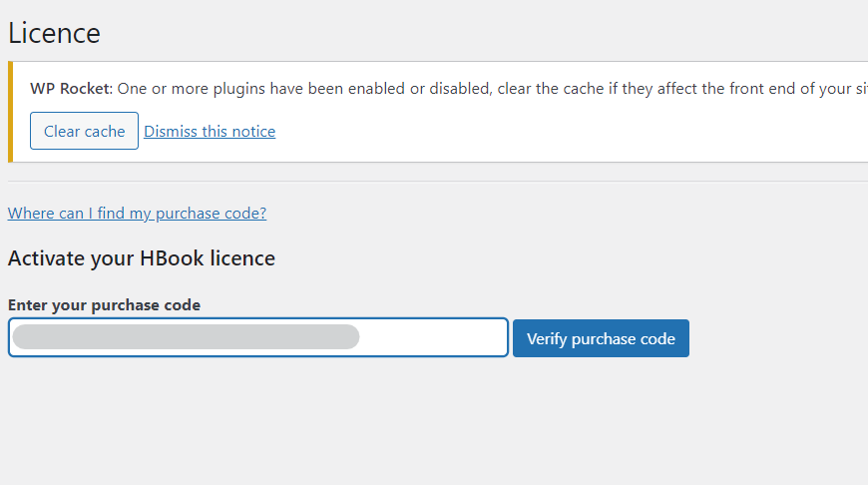The width and height of the screenshot is (868, 485).
Task: Click the Licence page heading
Action: [54, 33]
